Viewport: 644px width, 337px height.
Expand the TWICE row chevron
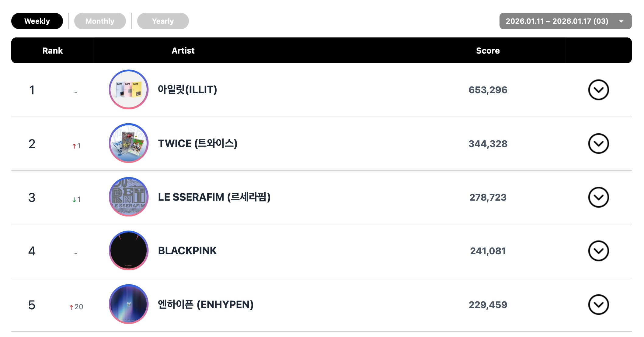[x=598, y=144]
